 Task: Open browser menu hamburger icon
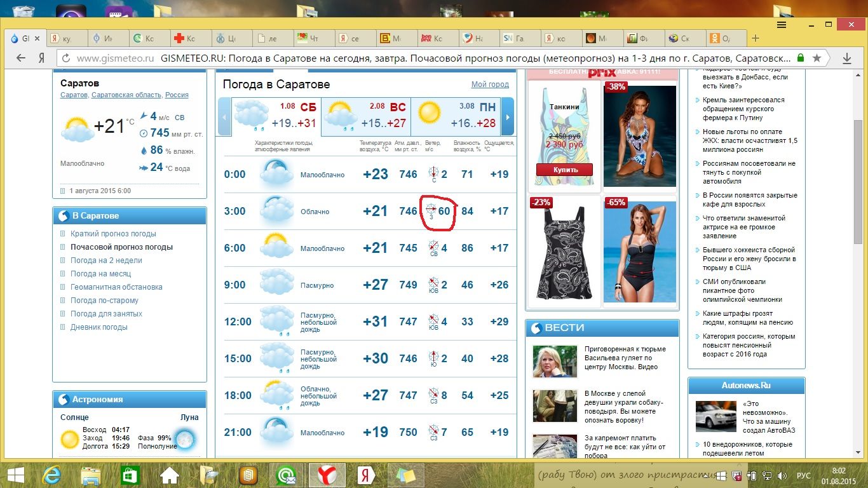click(x=782, y=25)
